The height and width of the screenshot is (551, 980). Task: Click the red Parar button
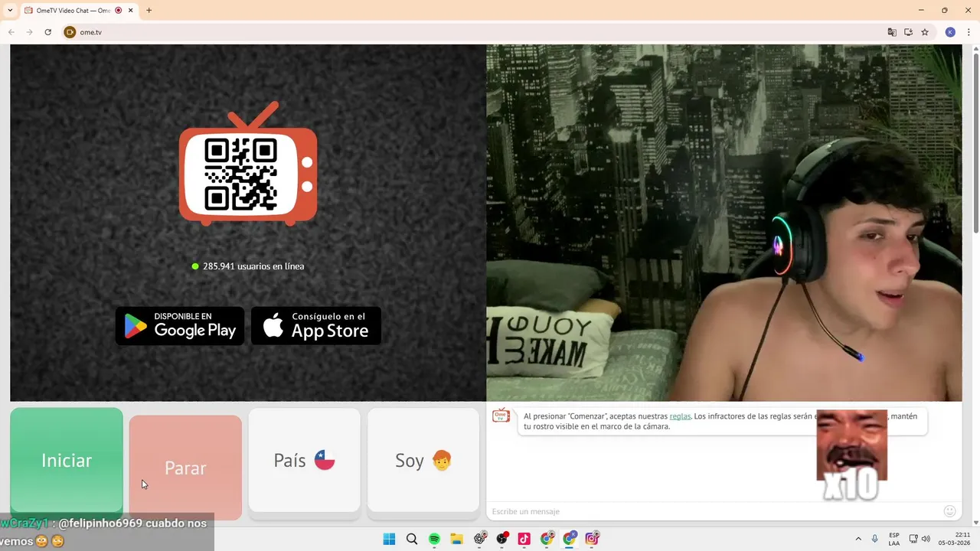click(x=185, y=468)
